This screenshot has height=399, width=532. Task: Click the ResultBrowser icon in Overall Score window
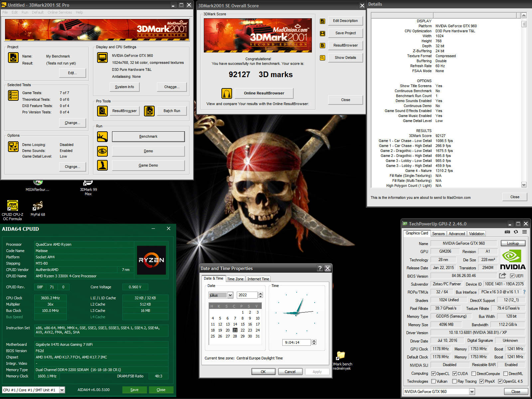click(323, 46)
